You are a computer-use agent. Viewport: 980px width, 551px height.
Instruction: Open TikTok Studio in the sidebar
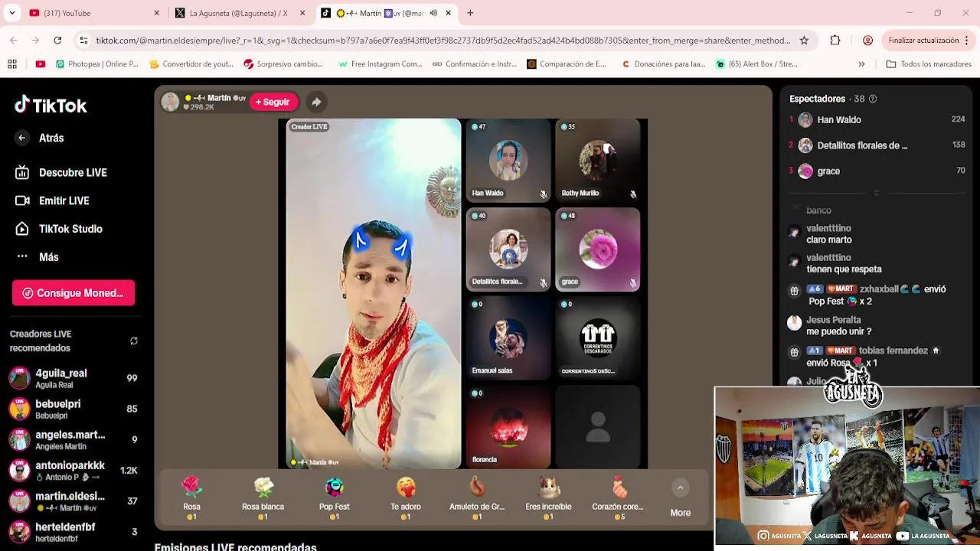pos(59,229)
